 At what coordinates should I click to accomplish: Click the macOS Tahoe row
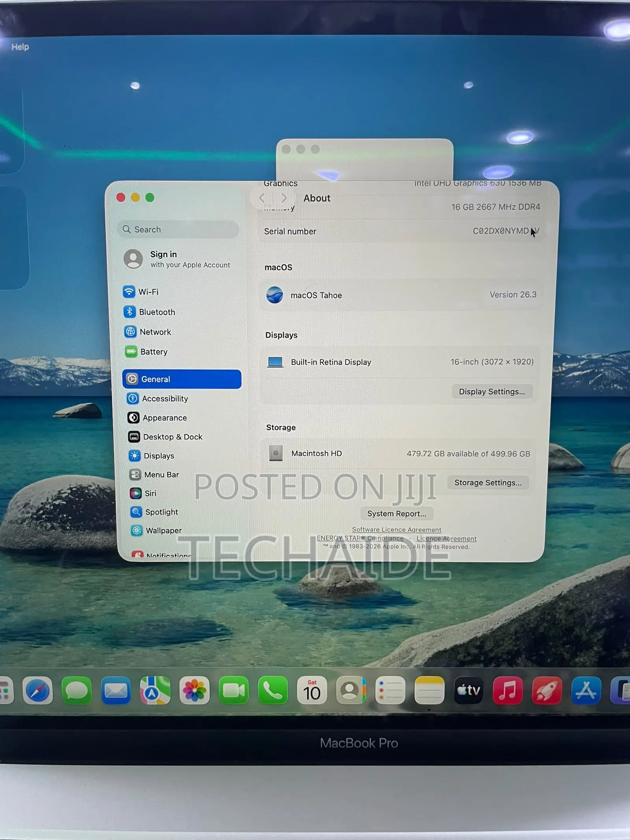401,295
